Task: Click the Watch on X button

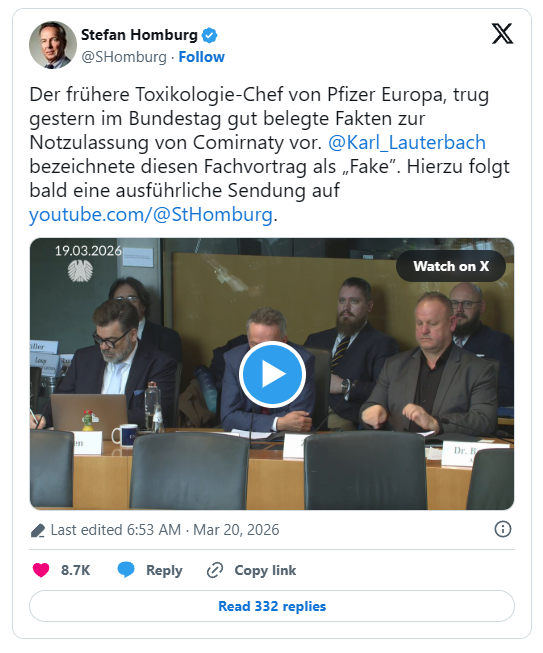Action: point(451,266)
